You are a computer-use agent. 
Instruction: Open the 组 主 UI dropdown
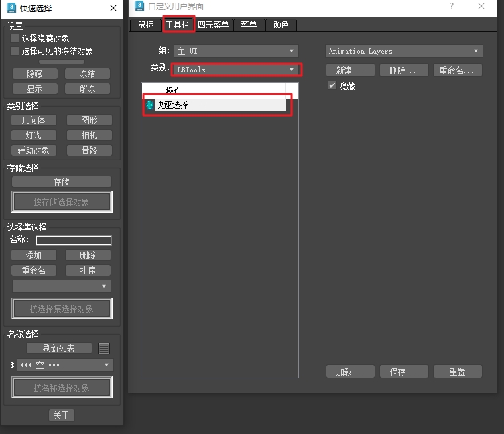point(236,51)
